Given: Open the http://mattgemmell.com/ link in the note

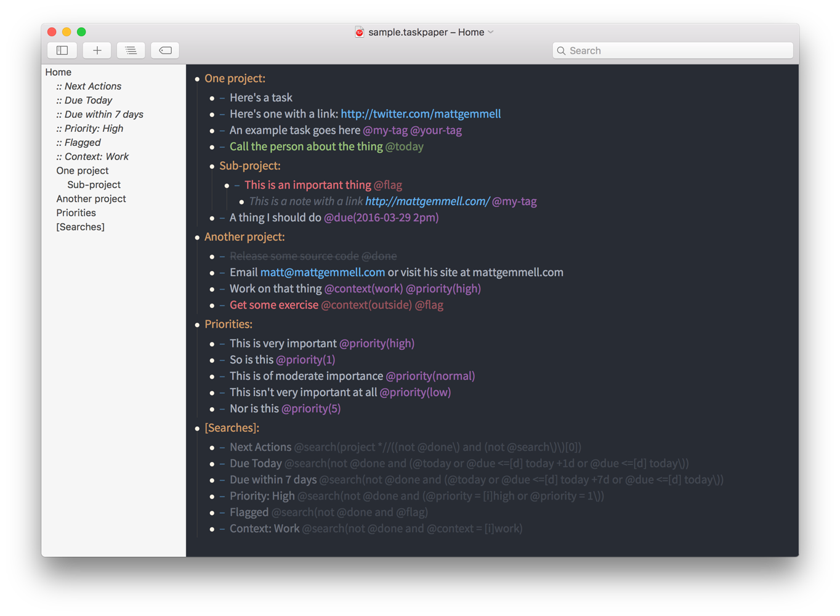Looking at the screenshot, I should click(427, 201).
